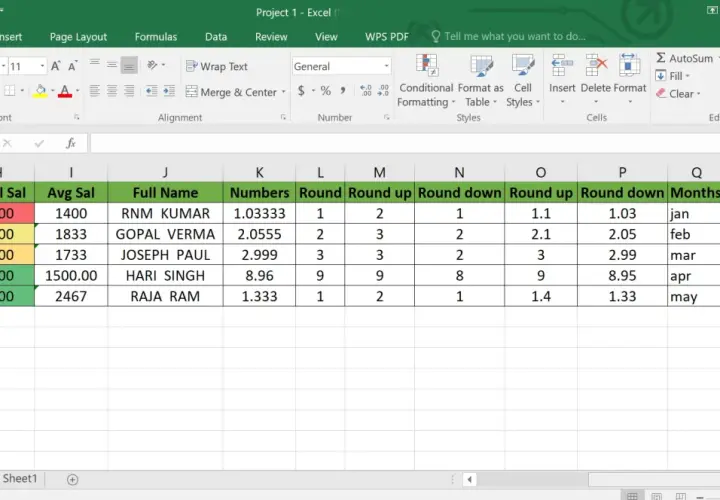Confirm formula entry with the check icon
Screen dimensions: 720x500
[39, 143]
